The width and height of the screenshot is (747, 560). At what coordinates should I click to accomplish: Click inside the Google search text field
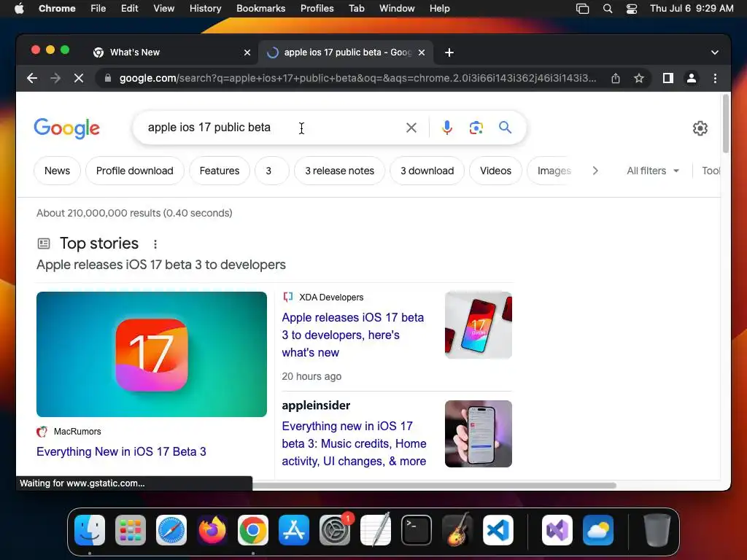271,128
